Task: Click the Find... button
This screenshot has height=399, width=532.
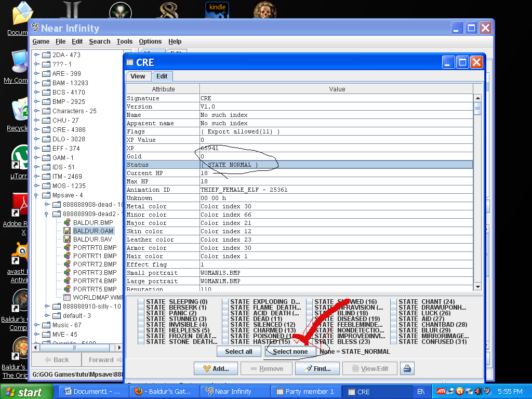Action: click(317, 368)
